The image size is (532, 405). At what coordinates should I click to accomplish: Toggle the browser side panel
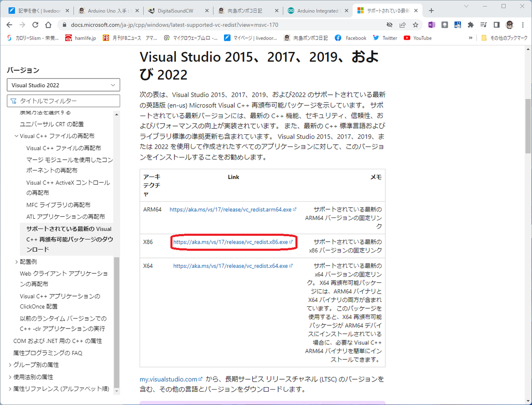(x=496, y=25)
